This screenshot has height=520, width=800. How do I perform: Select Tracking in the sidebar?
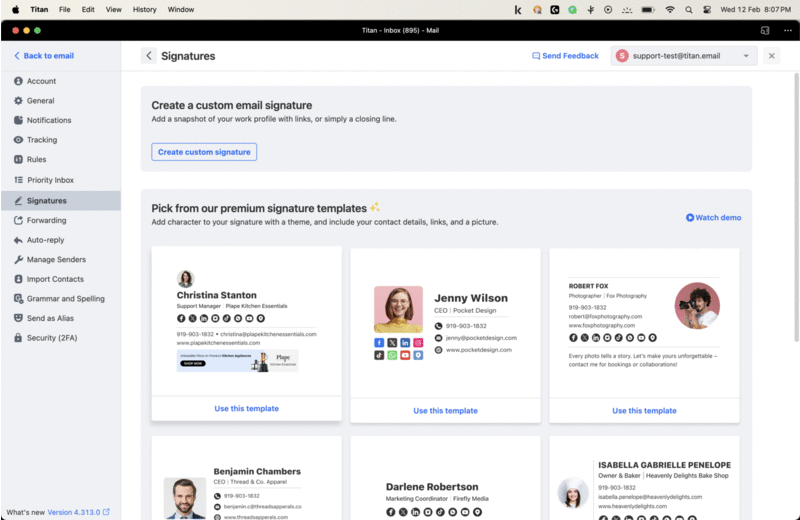point(41,140)
